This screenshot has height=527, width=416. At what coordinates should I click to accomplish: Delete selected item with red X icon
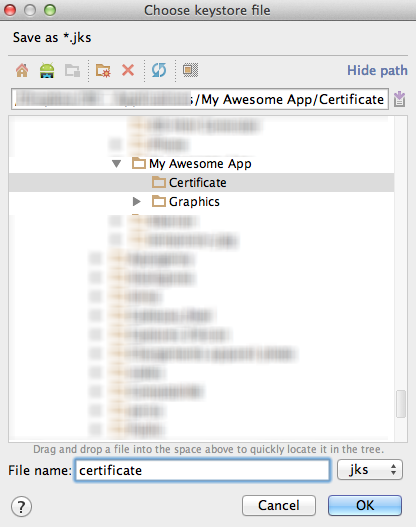tap(128, 71)
